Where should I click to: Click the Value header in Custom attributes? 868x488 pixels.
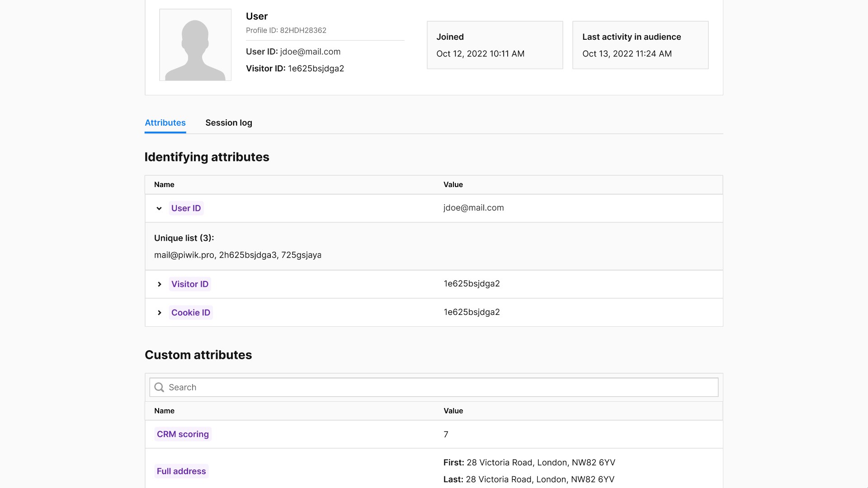pyautogui.click(x=453, y=411)
